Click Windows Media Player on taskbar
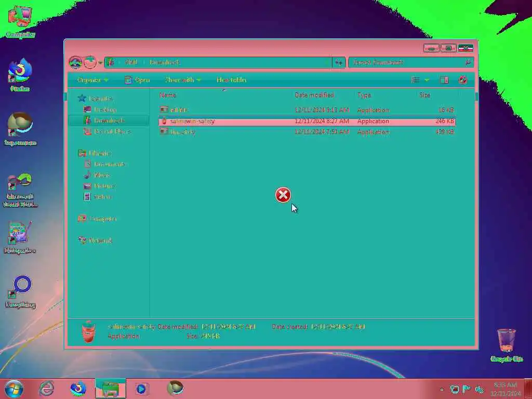 click(141, 389)
